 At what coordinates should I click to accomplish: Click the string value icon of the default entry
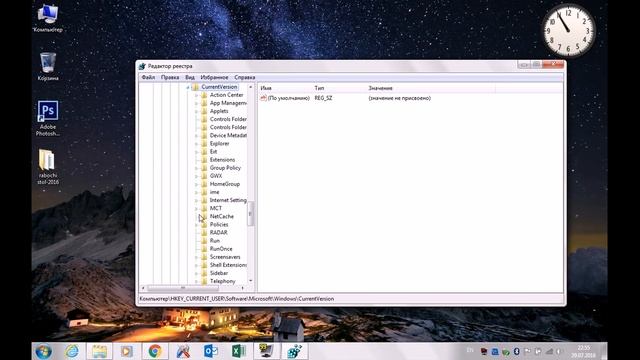coord(263,98)
